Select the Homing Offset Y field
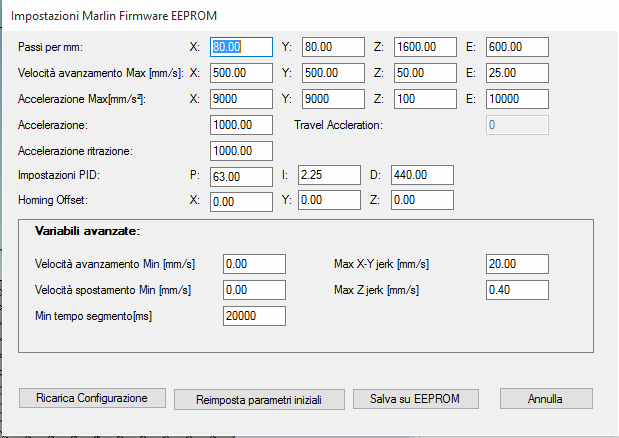The width and height of the screenshot is (619, 438). [329, 200]
